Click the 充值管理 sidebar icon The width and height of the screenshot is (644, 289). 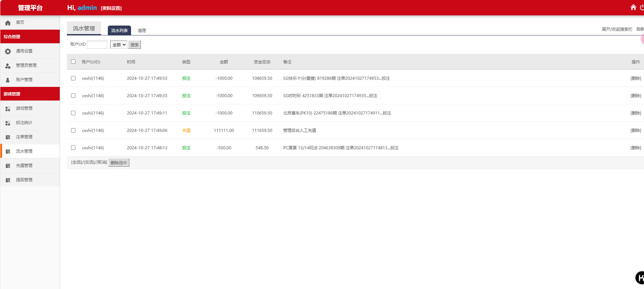[x=8, y=166]
